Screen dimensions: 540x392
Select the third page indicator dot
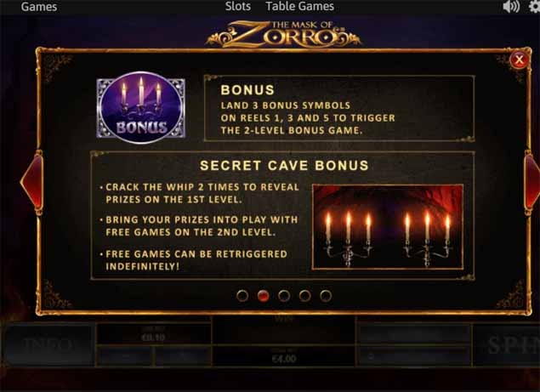click(x=284, y=296)
